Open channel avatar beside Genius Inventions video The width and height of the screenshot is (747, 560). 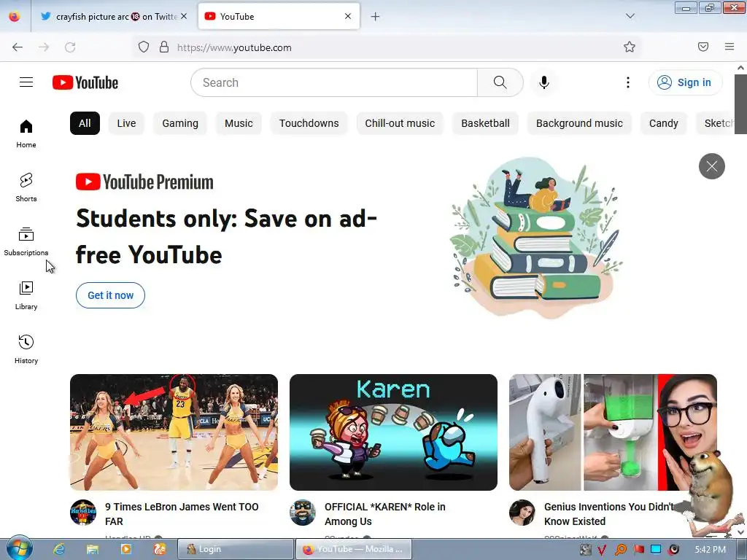click(x=522, y=513)
